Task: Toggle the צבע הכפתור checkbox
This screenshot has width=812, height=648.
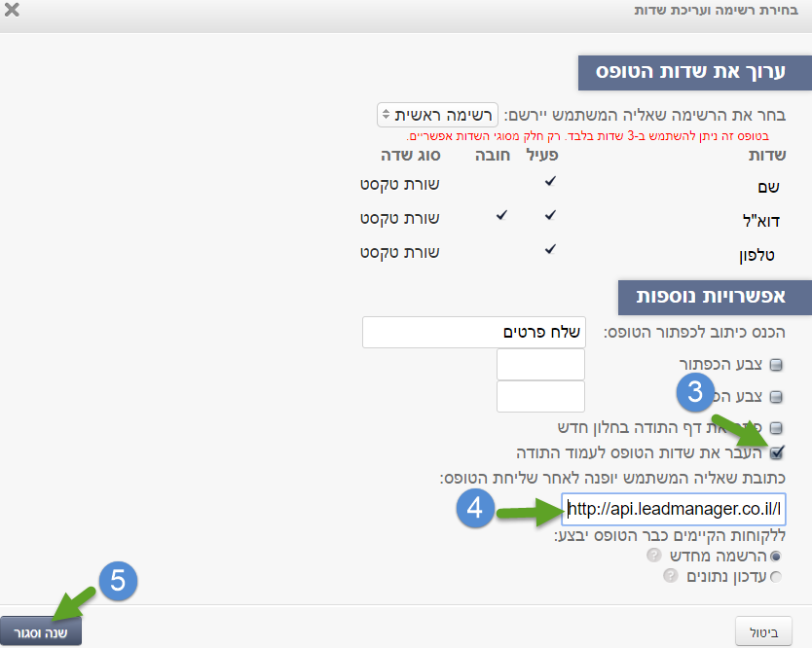Action: (776, 366)
